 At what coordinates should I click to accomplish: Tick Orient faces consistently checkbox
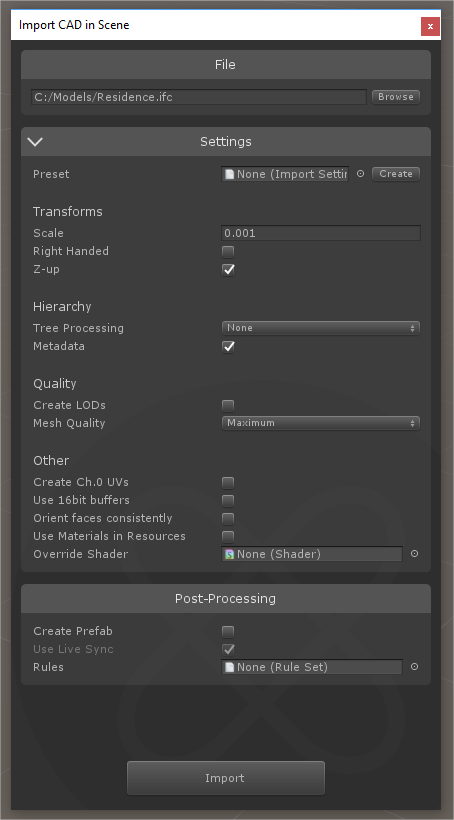point(228,519)
